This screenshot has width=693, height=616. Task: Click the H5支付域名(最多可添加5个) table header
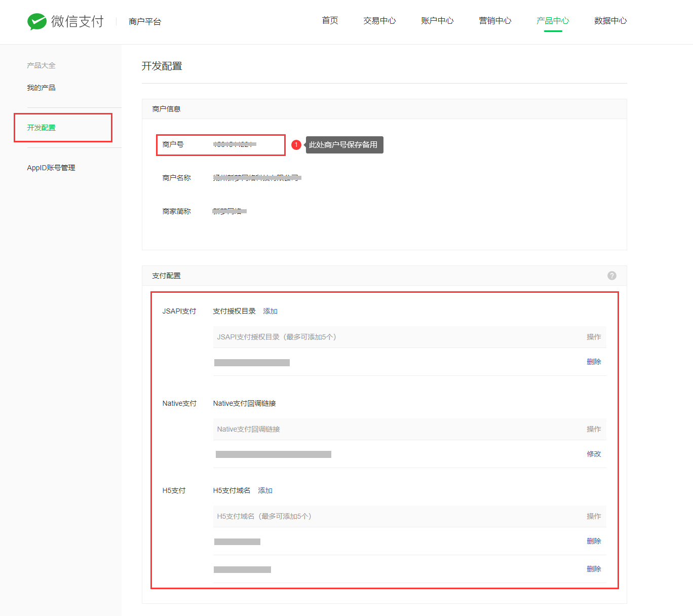coord(264,516)
